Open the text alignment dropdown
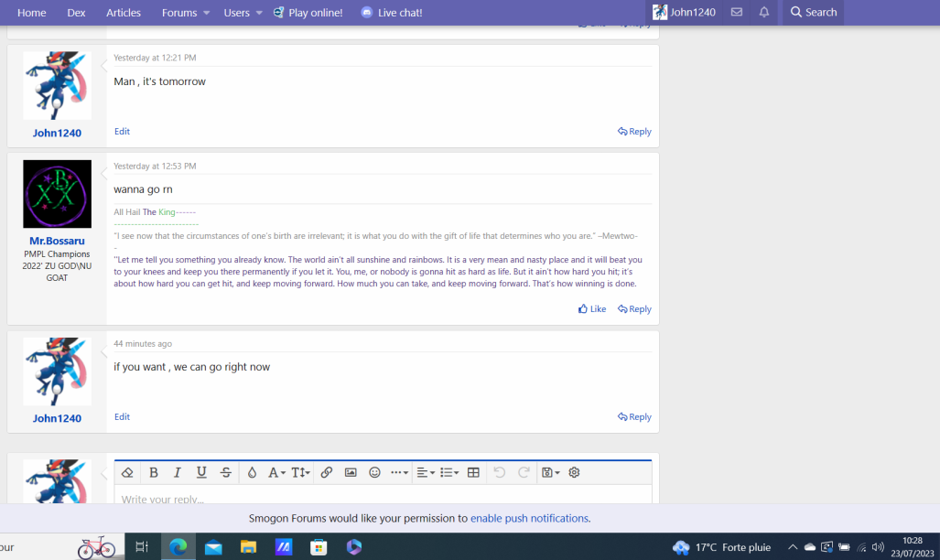Viewport: 940px width, 560px height. (425, 473)
